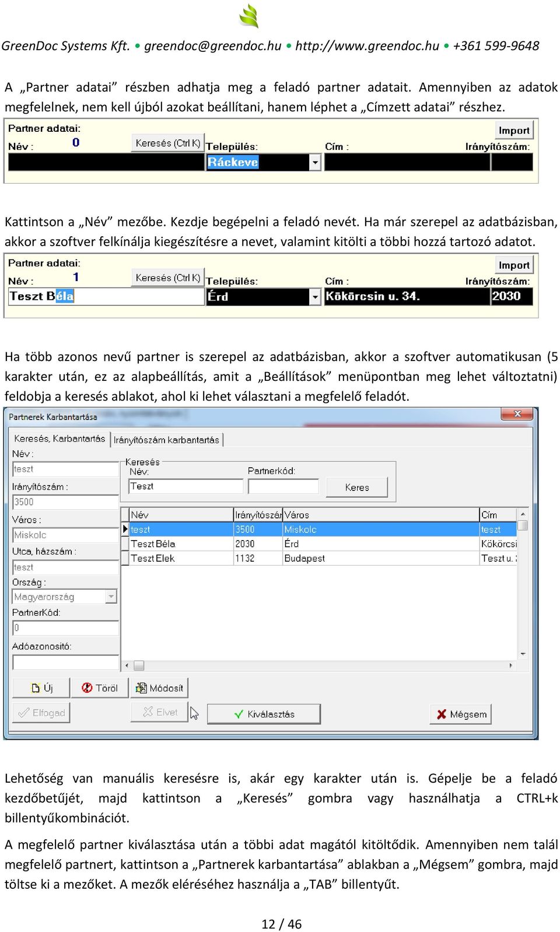The width and height of the screenshot is (560, 932).
Task: Click the 2030 postal code cell in the results
Action: click(258, 544)
